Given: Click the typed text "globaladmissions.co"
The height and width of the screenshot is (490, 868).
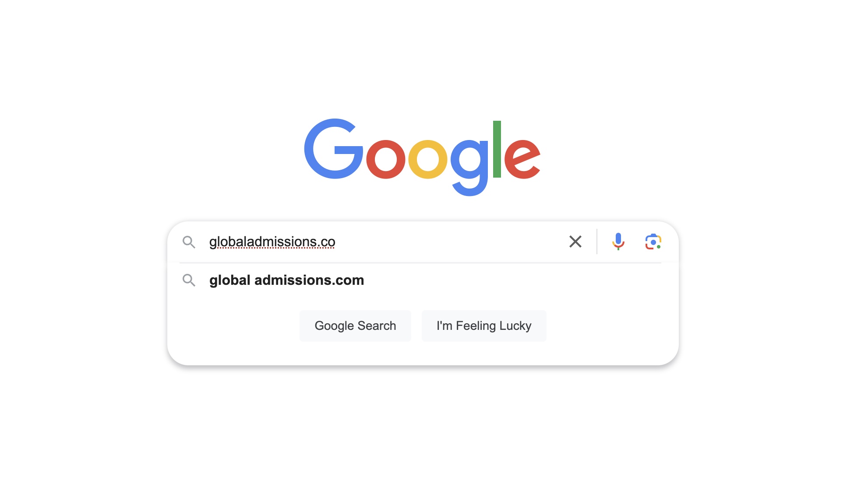Looking at the screenshot, I should (272, 241).
